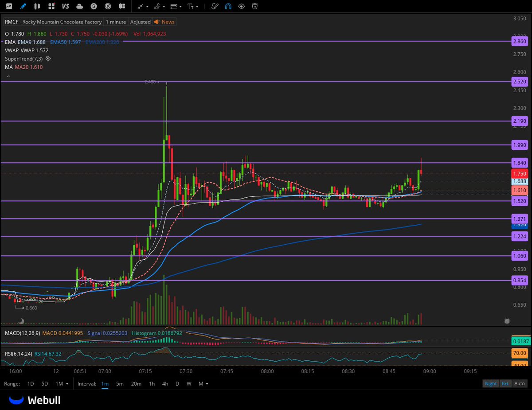The width and height of the screenshot is (532, 410).
Task: Toggle drawings visibility with eye icon
Action: pos(241,6)
